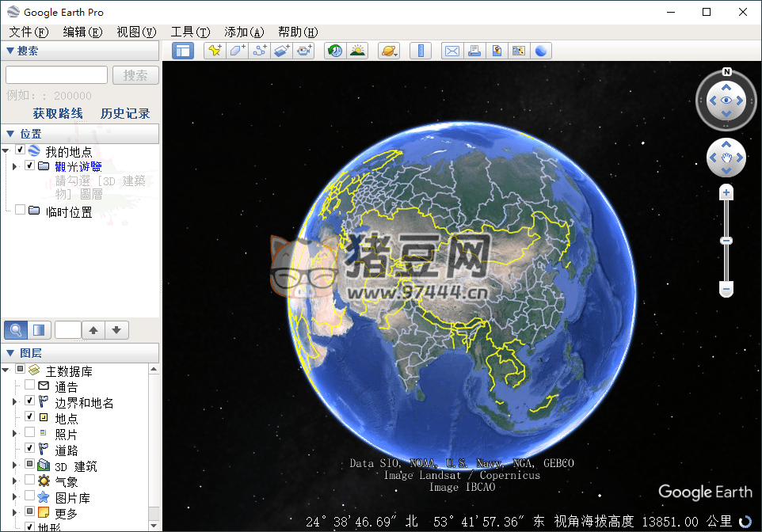Click the 搜索 search button

(x=135, y=74)
